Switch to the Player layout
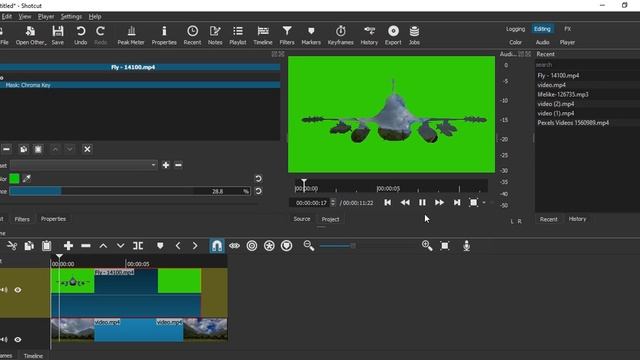Image resolution: width=640 pixels, height=360 pixels. click(x=567, y=42)
